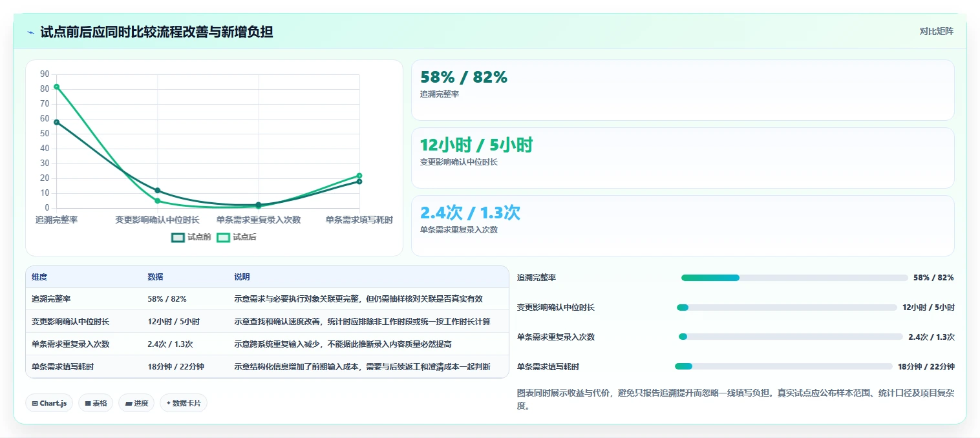Click the description starting 示意结构化信息增加

click(x=362, y=366)
